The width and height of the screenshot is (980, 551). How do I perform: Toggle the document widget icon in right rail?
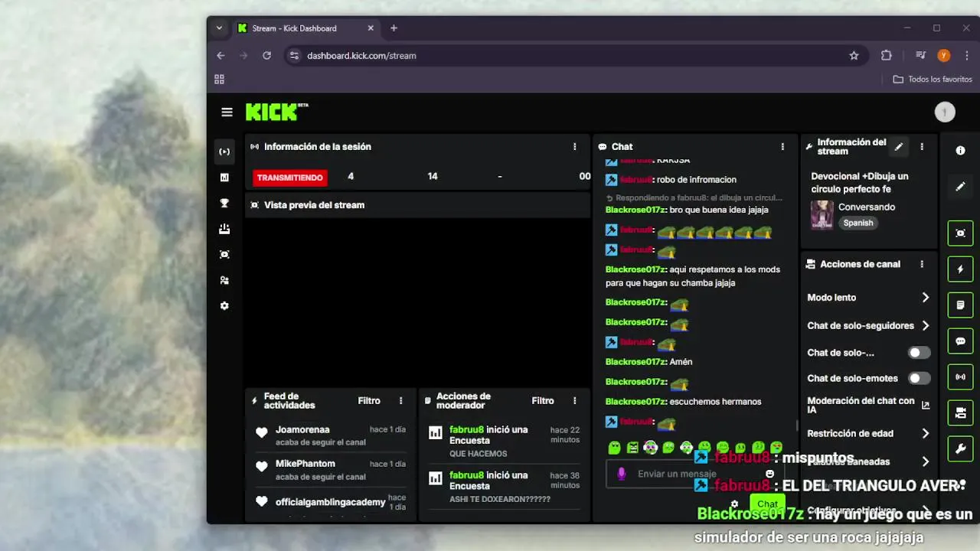(960, 305)
